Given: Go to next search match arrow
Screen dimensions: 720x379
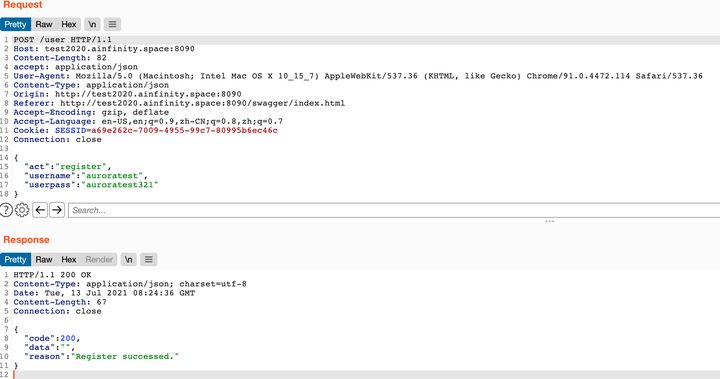Looking at the screenshot, I should coord(57,210).
